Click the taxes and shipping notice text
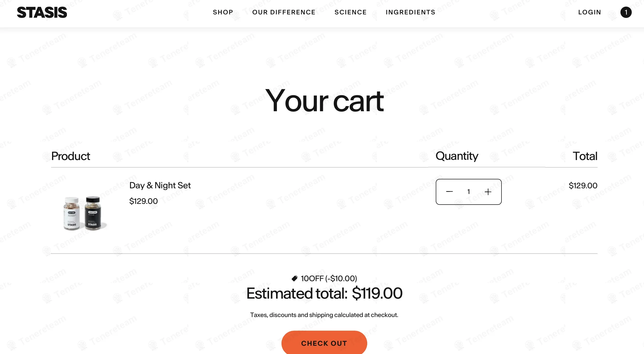Viewport: 644px width, 354px height. (x=324, y=315)
